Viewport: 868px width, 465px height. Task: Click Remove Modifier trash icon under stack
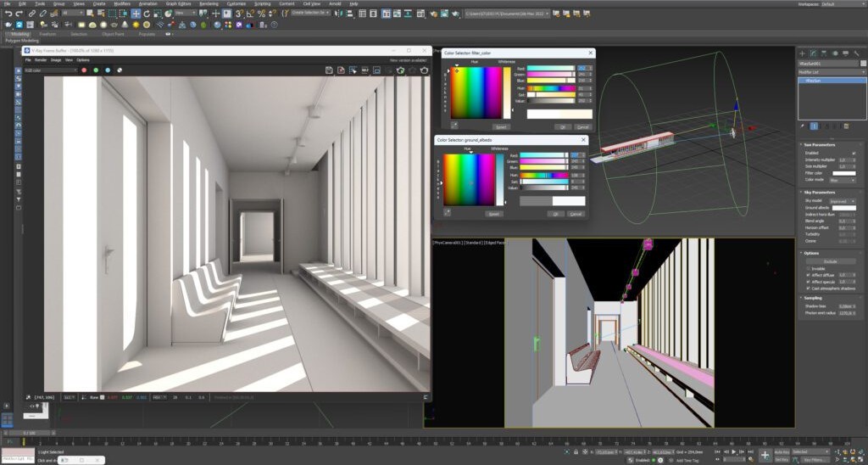click(x=835, y=126)
